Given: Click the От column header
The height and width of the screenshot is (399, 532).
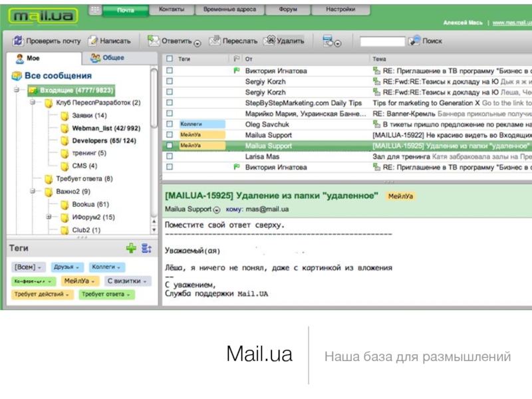Looking at the screenshot, I should click(x=249, y=59).
